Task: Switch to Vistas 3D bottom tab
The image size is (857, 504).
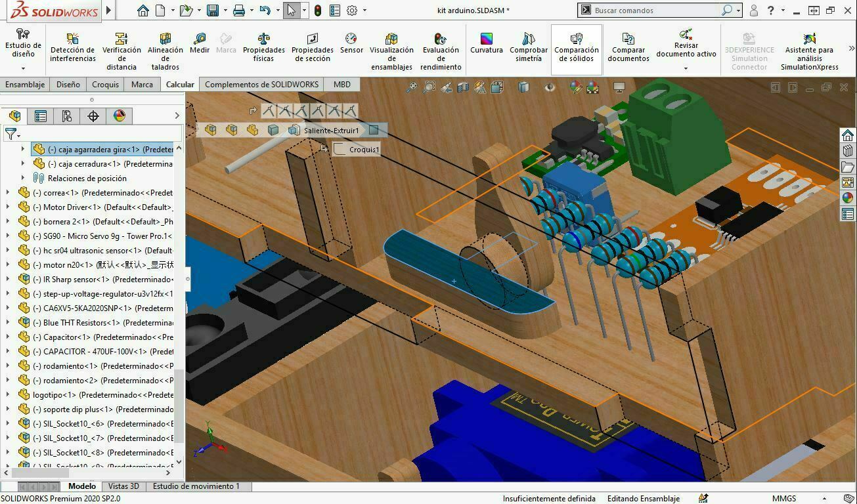Action: (x=123, y=486)
